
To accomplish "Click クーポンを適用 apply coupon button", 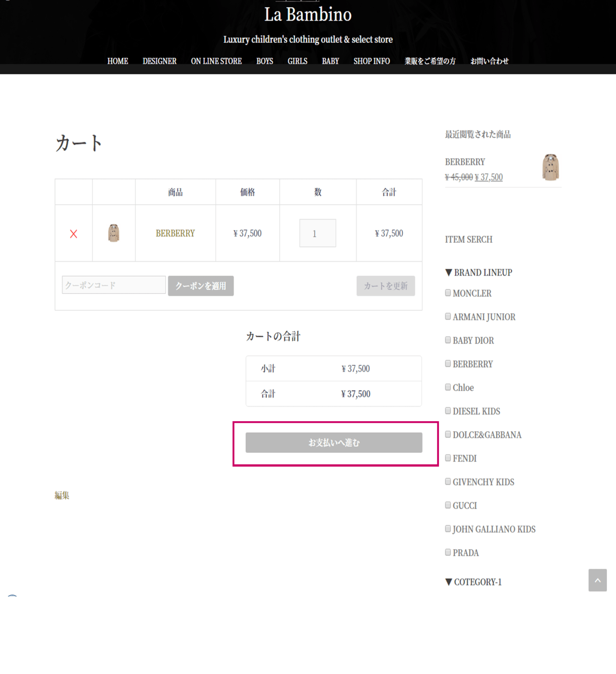I will tap(201, 286).
